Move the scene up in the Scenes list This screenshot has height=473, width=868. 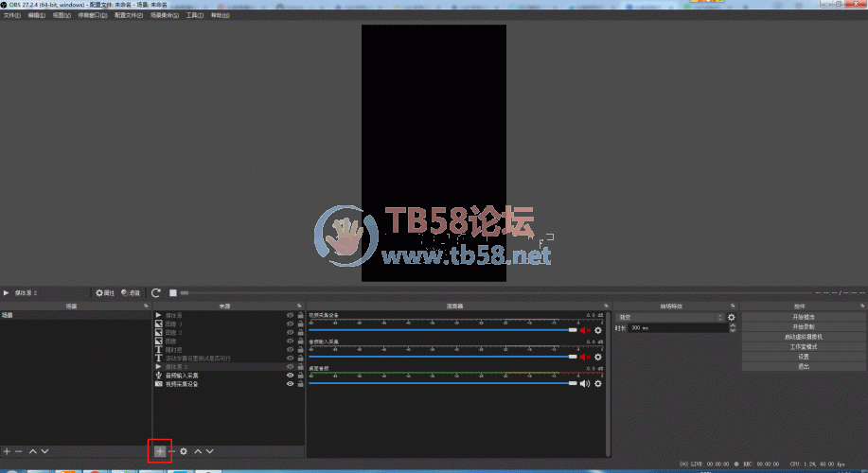[x=33, y=451]
